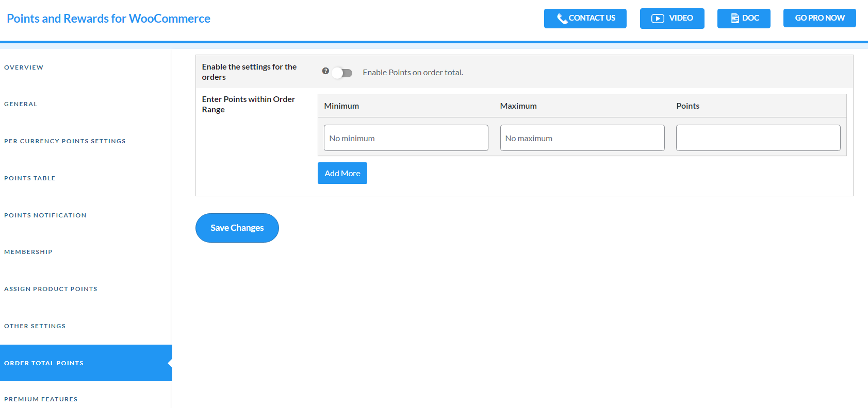Click Add More button

click(342, 173)
